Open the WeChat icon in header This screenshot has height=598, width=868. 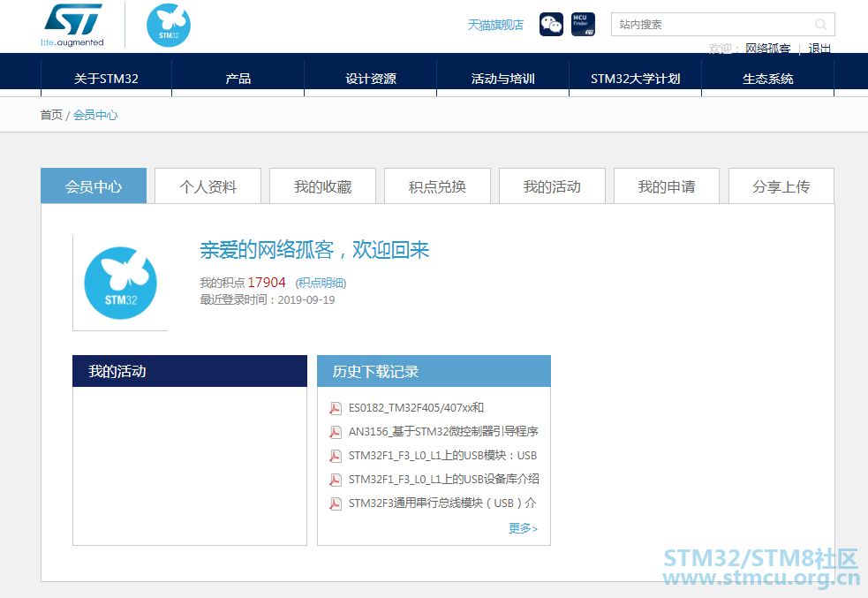point(551,25)
